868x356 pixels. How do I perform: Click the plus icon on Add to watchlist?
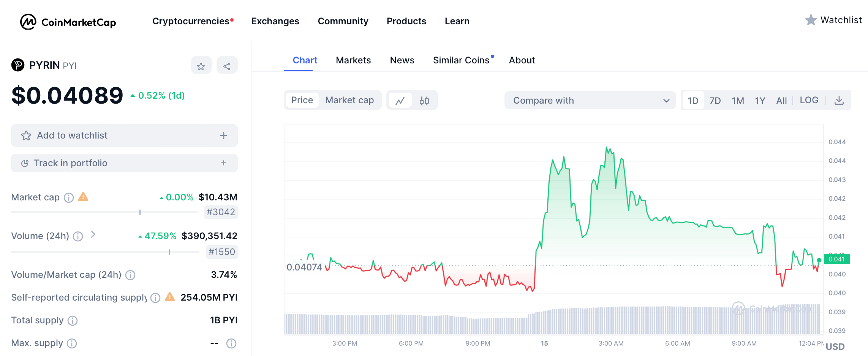pyautogui.click(x=224, y=135)
